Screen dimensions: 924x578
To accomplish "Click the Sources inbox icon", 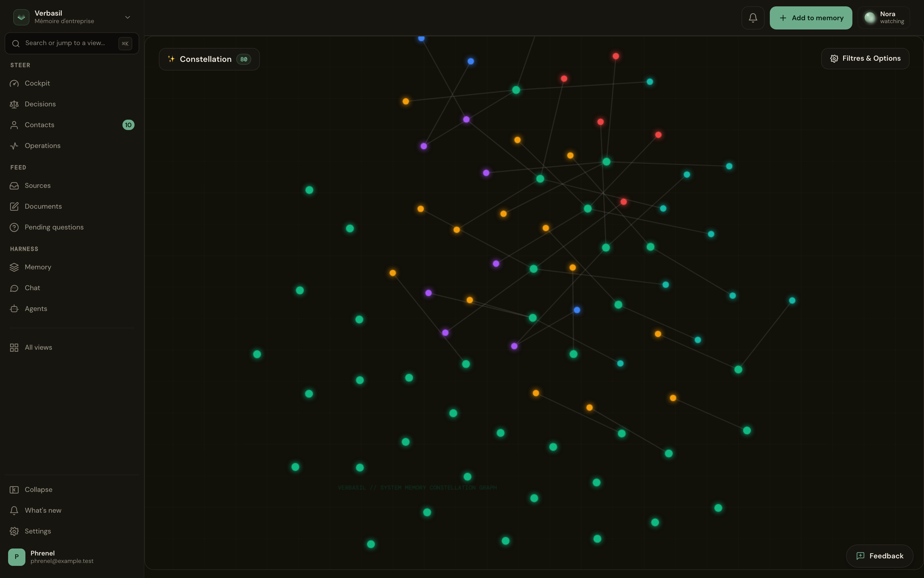I will 14,186.
